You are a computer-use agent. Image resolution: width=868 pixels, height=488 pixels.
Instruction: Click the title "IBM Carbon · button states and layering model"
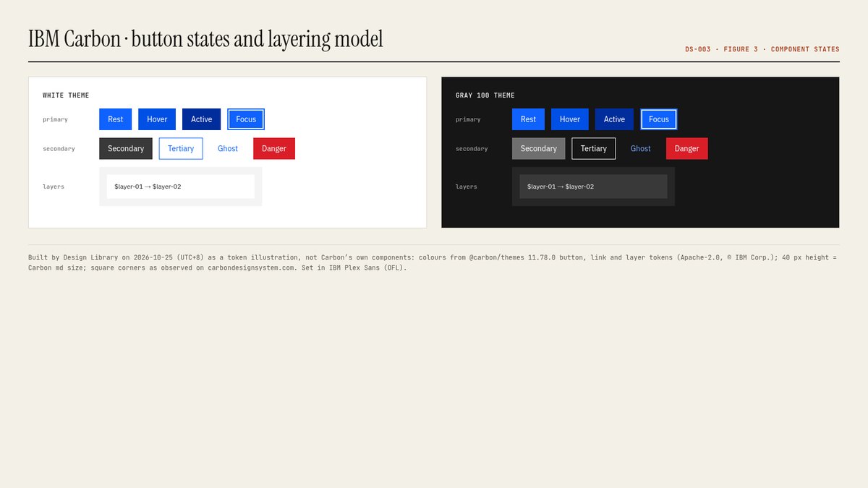(205, 38)
